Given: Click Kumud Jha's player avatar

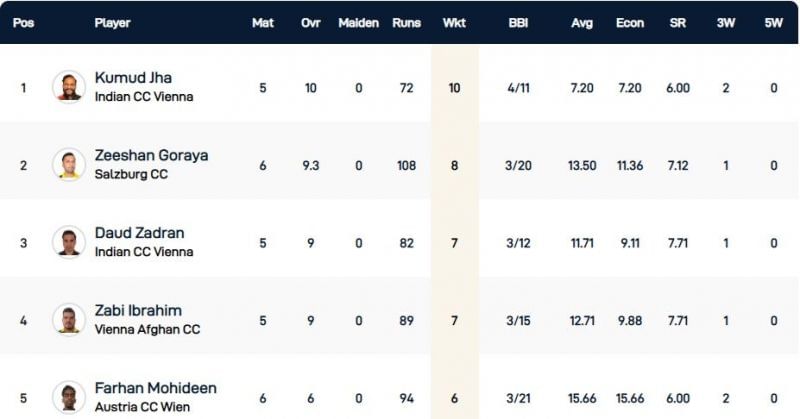Looking at the screenshot, I should pos(69,86).
